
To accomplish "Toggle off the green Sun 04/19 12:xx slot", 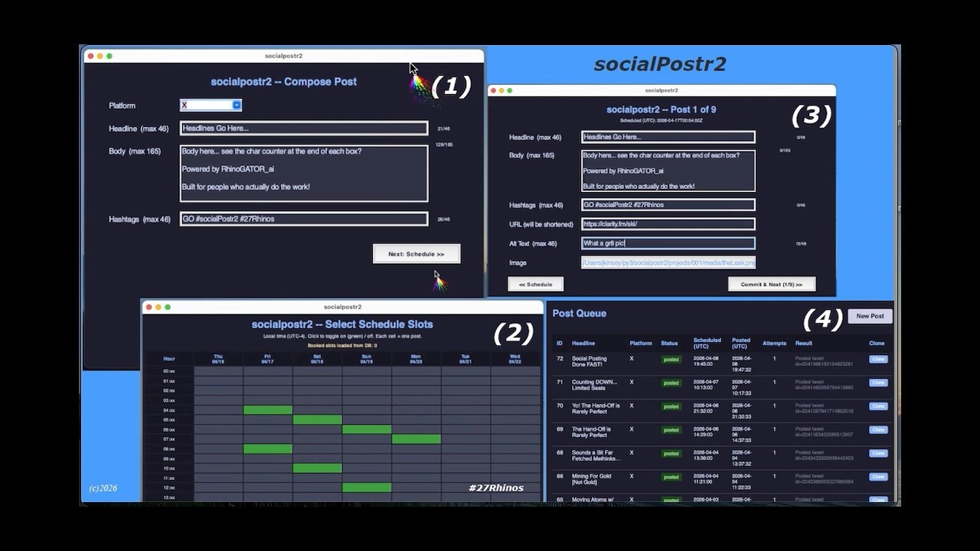I will pyautogui.click(x=367, y=487).
